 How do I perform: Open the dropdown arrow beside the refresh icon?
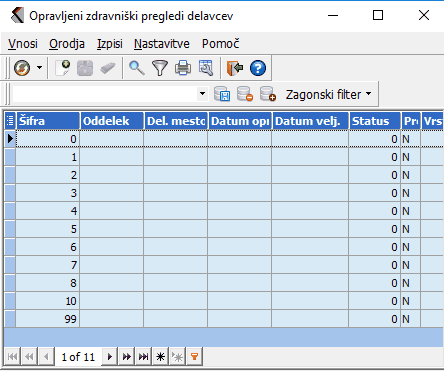(39, 68)
